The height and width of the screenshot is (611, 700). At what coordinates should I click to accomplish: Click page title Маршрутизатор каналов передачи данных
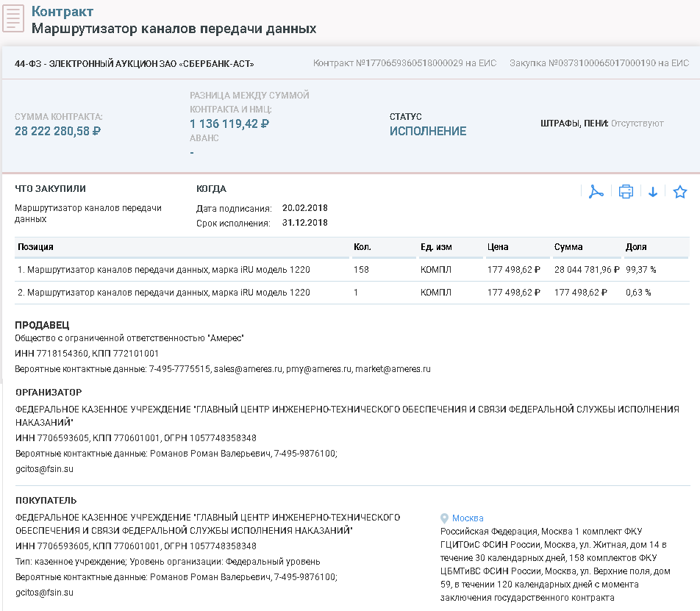click(174, 29)
